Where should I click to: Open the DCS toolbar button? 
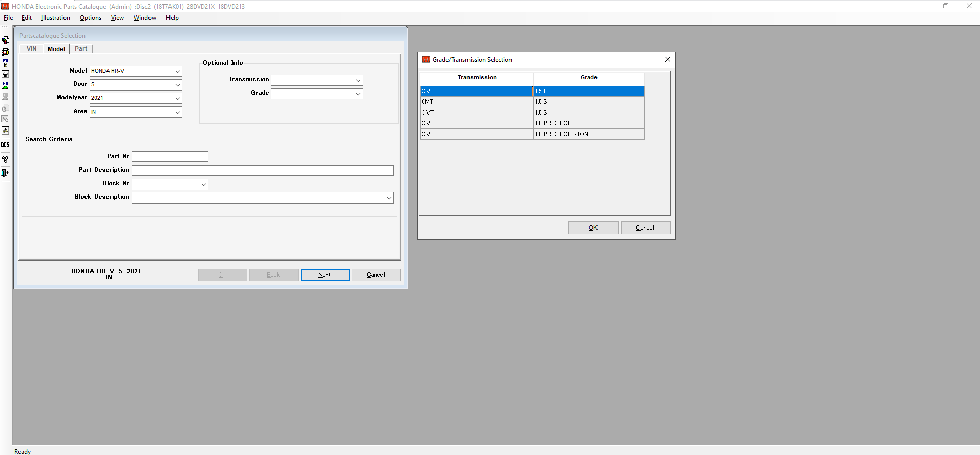click(5, 144)
